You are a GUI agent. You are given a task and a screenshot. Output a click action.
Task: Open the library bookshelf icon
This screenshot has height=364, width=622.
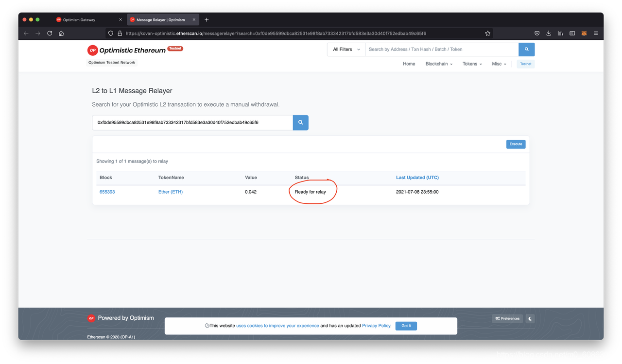[x=560, y=33]
